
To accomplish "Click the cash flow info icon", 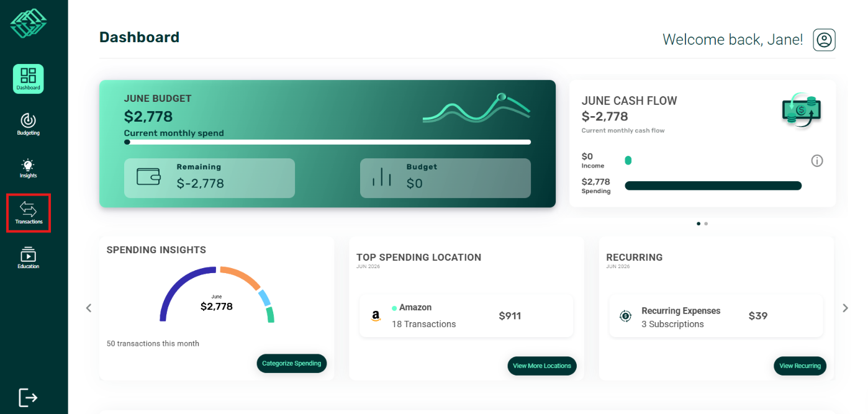I will (x=817, y=161).
